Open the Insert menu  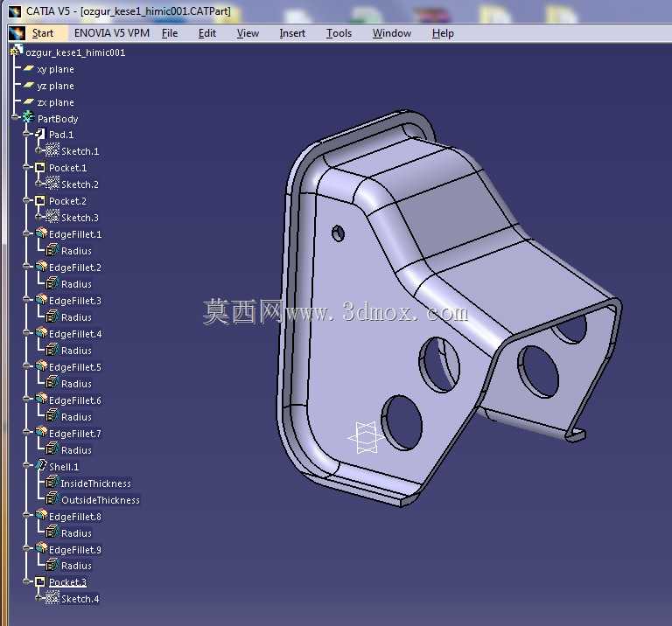pos(292,33)
